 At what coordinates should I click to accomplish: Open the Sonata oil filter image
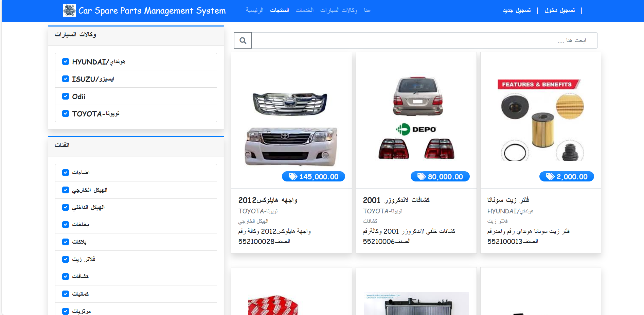click(540, 120)
